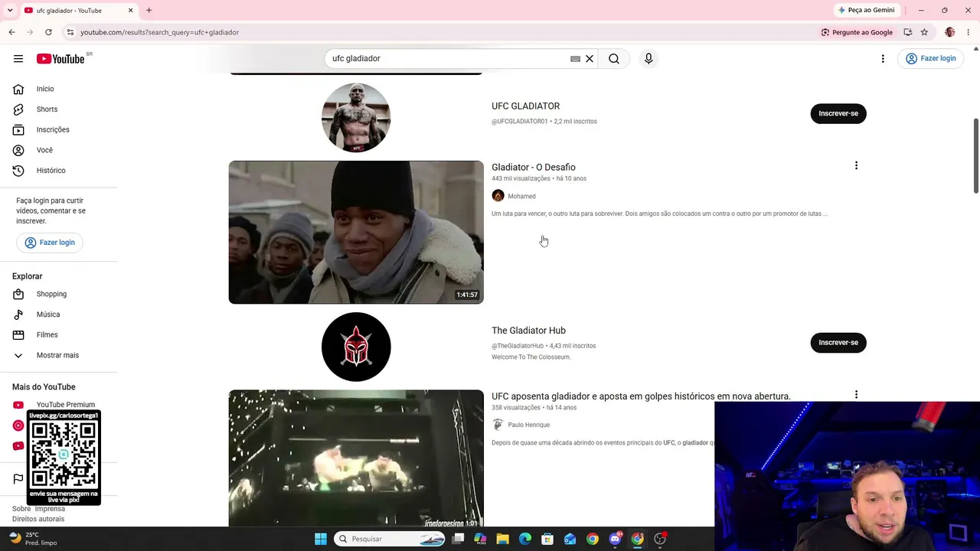This screenshot has width=980, height=551.
Task: Open options menu for UFC aposenta gladiador video
Action: [x=856, y=395]
